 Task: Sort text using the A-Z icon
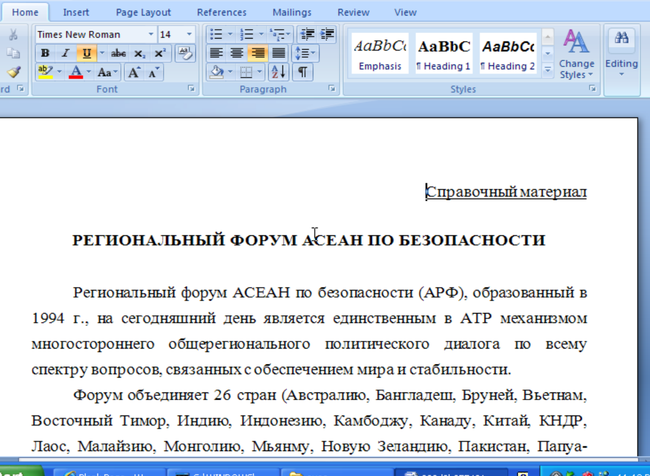(x=278, y=73)
